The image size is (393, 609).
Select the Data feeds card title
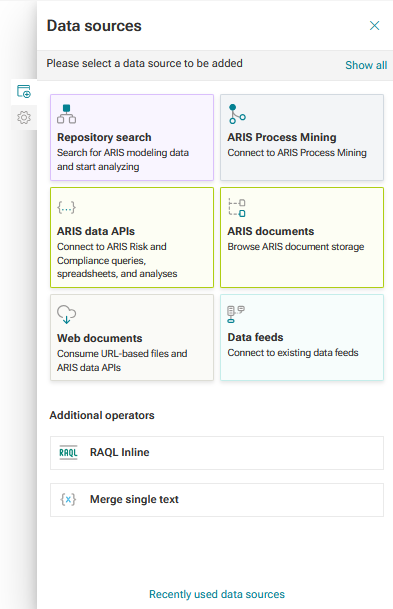[x=256, y=338]
